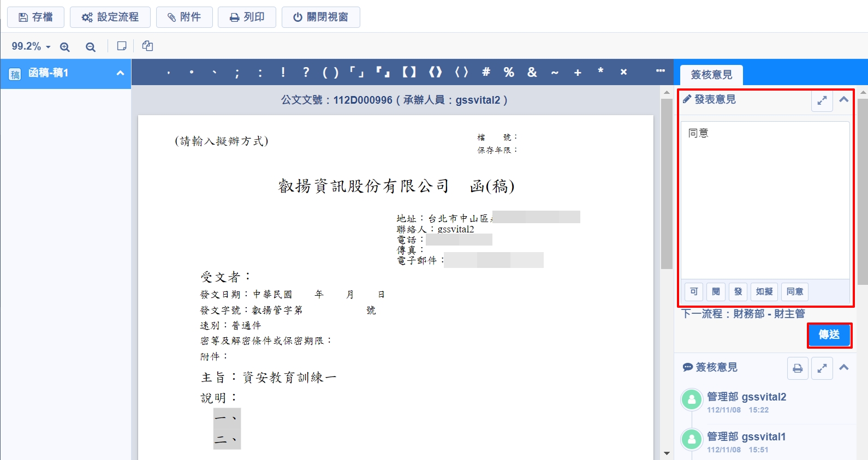The height and width of the screenshot is (460, 868).
Task: Print the 簽核意見 history list
Action: [798, 368]
